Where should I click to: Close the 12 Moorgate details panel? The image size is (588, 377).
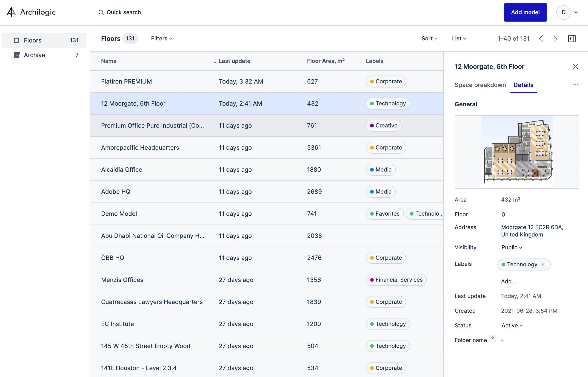575,67
